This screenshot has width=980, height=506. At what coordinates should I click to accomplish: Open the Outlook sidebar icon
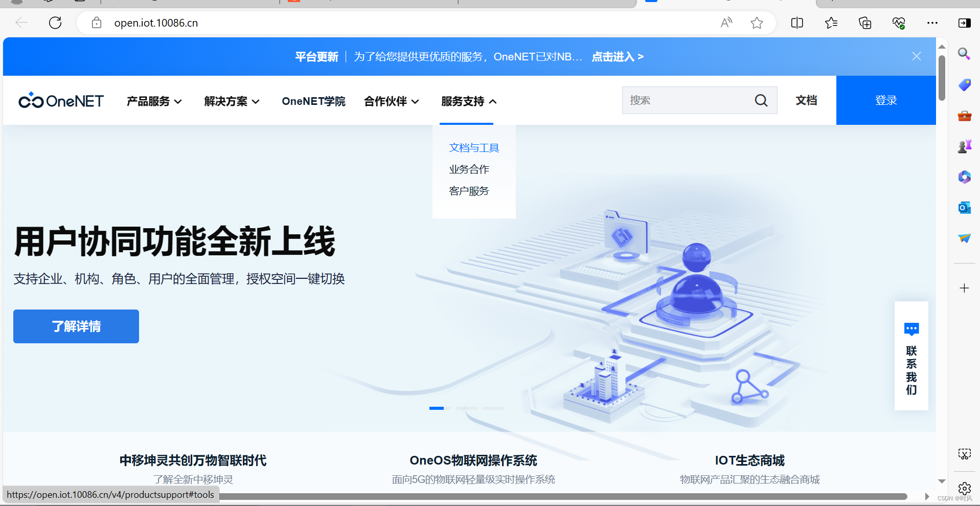964,208
